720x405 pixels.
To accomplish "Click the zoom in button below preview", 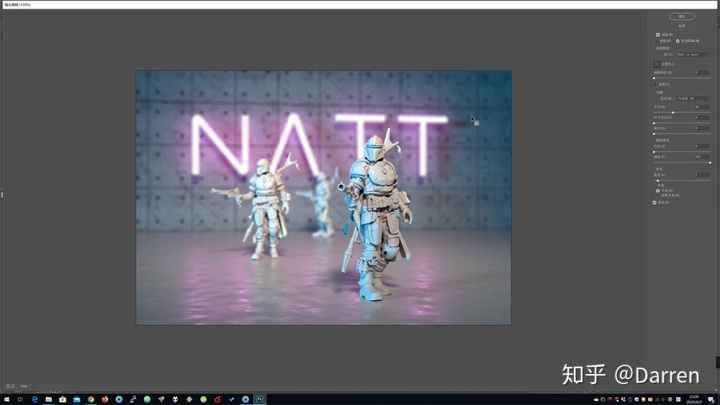I will [x=13, y=386].
